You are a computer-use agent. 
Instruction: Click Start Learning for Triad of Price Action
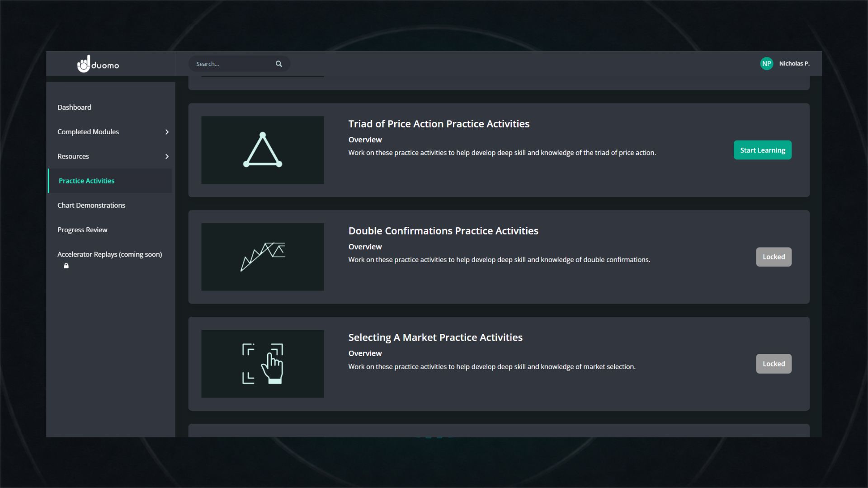762,150
